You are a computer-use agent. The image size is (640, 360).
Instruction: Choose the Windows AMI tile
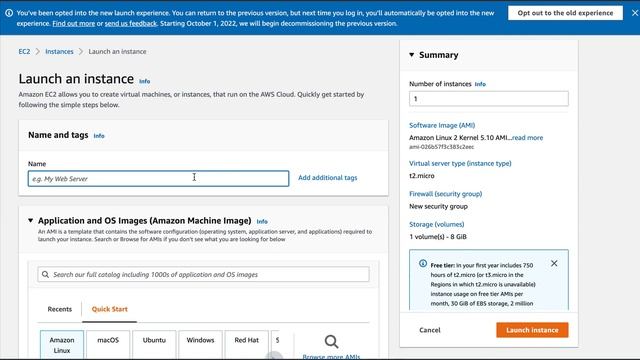click(200, 345)
